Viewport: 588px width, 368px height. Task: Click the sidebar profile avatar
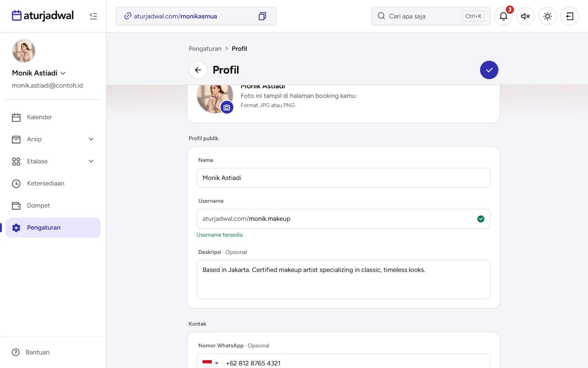(24, 51)
